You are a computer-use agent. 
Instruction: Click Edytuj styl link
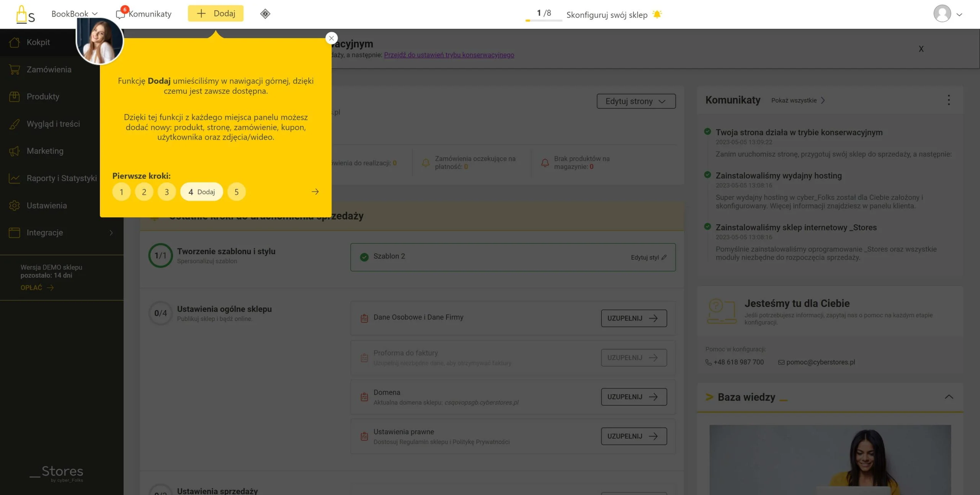click(x=645, y=257)
